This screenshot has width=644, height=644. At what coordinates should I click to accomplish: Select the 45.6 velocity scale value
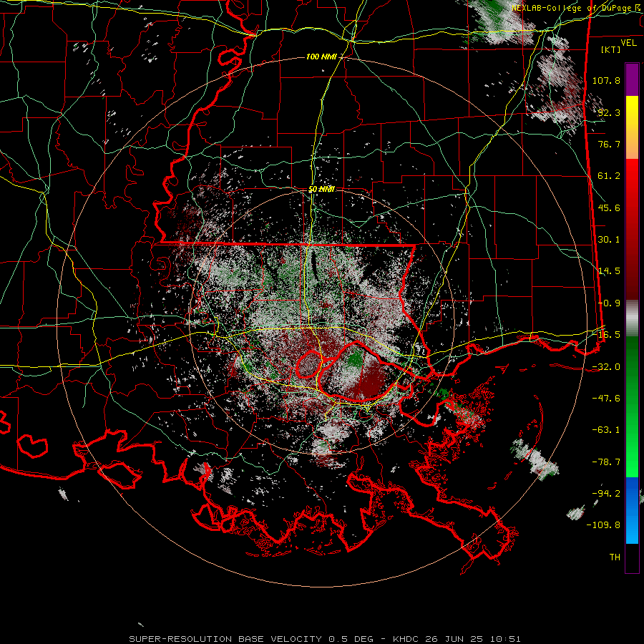(609, 208)
